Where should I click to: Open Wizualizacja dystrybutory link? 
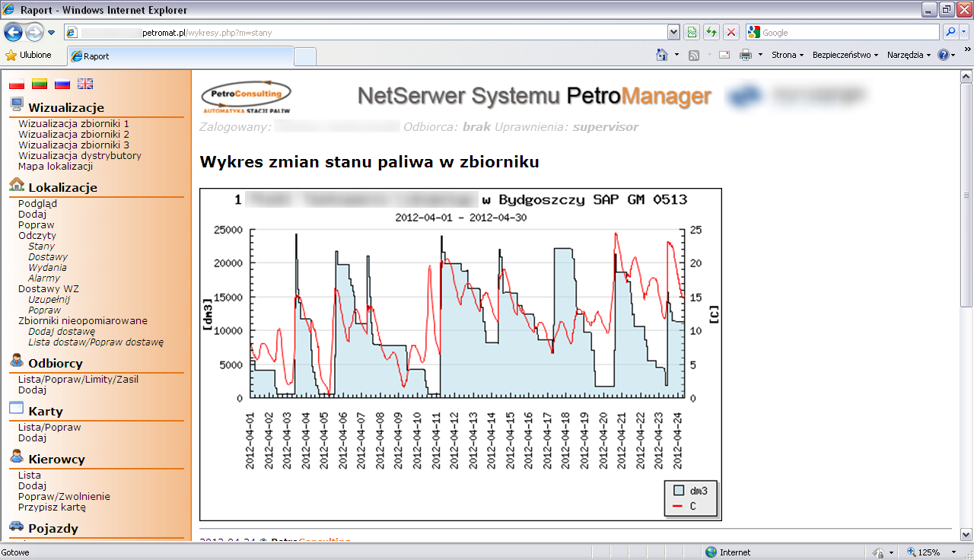coord(80,155)
